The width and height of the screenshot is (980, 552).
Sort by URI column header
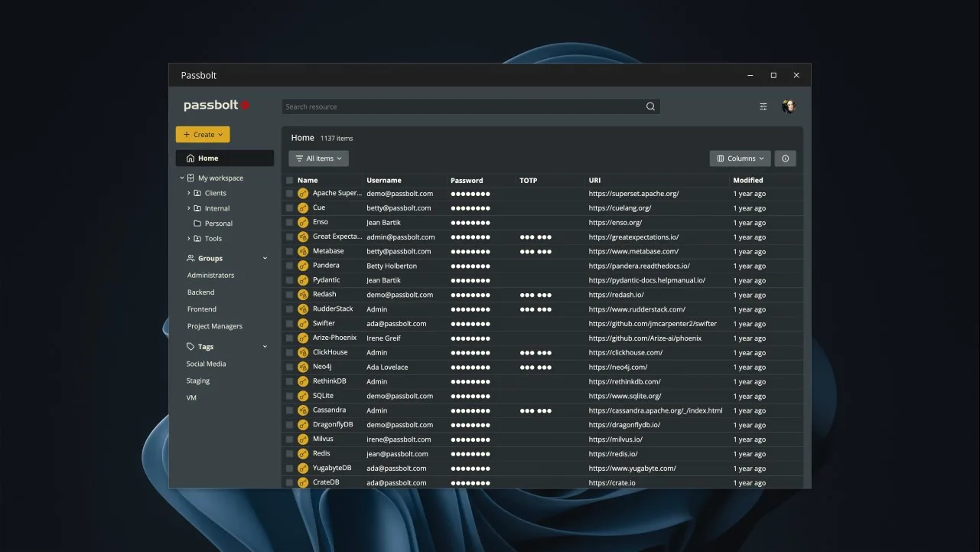click(594, 181)
